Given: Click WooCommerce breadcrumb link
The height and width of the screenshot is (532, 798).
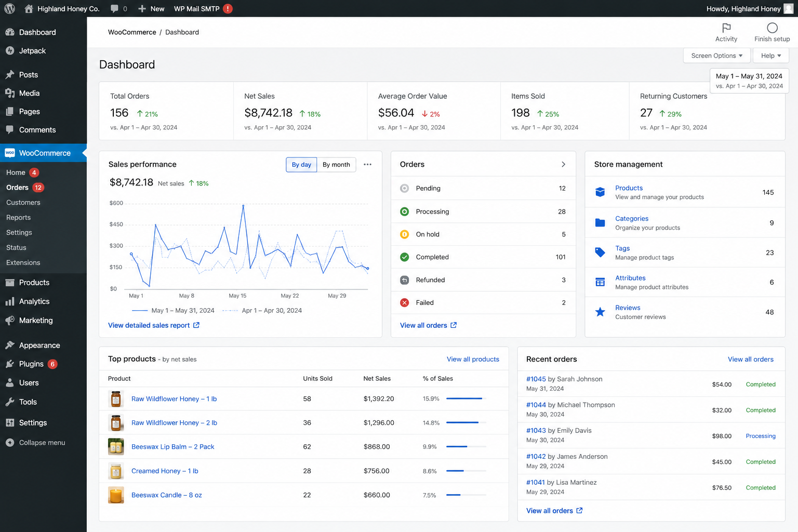Looking at the screenshot, I should click(x=132, y=32).
